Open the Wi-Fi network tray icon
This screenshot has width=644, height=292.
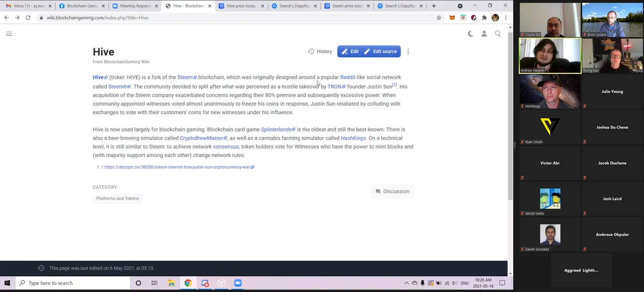click(x=447, y=283)
